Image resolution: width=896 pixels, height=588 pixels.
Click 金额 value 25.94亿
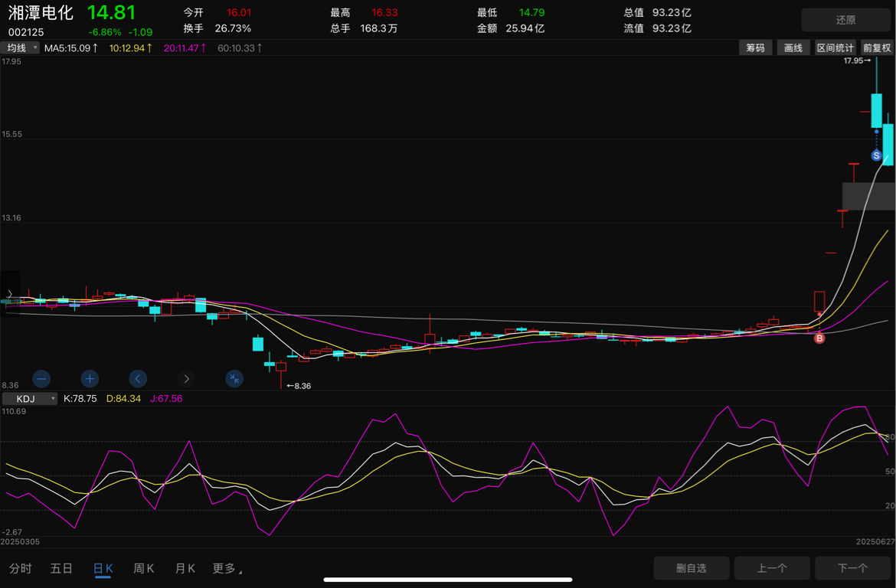pyautogui.click(x=525, y=28)
